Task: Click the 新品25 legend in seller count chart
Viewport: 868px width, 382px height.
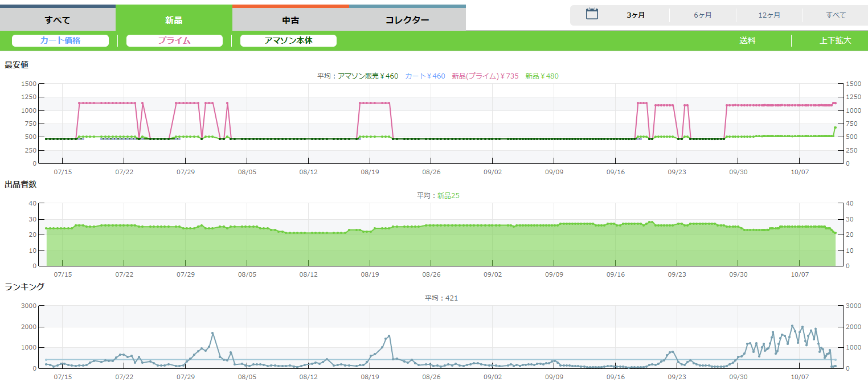Action: click(448, 196)
